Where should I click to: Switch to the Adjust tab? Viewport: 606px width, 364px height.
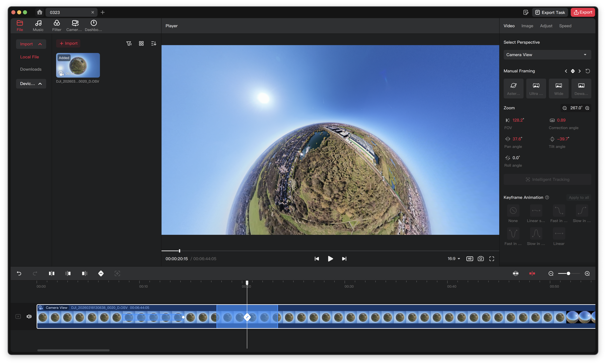(546, 26)
